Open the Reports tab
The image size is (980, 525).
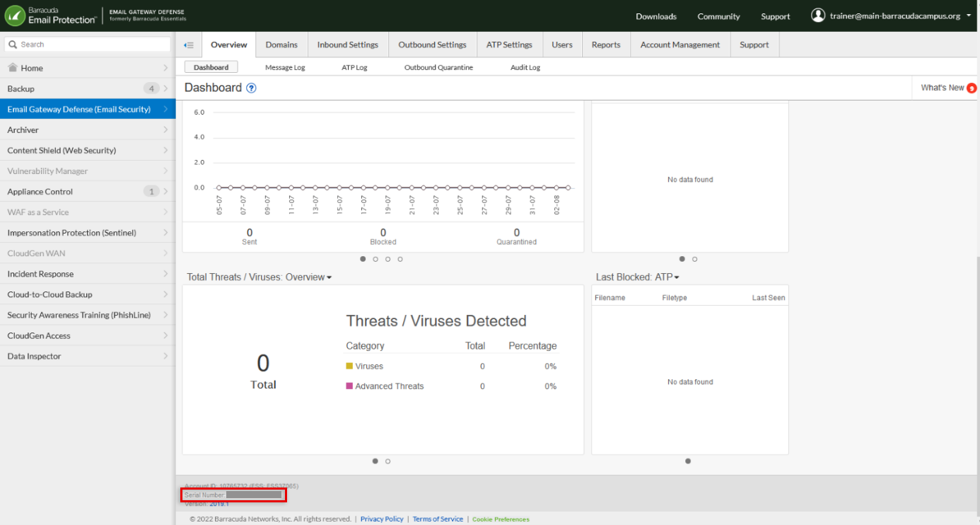click(x=606, y=45)
